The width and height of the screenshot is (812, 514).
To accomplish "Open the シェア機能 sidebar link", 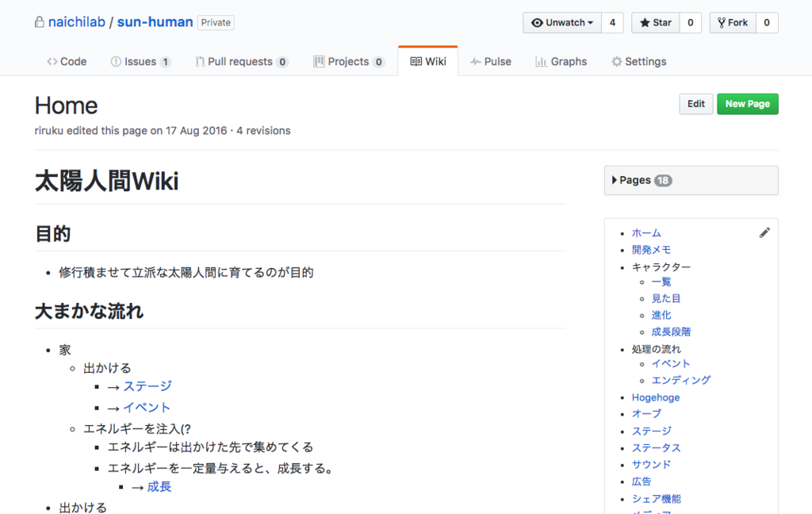I will (x=656, y=499).
